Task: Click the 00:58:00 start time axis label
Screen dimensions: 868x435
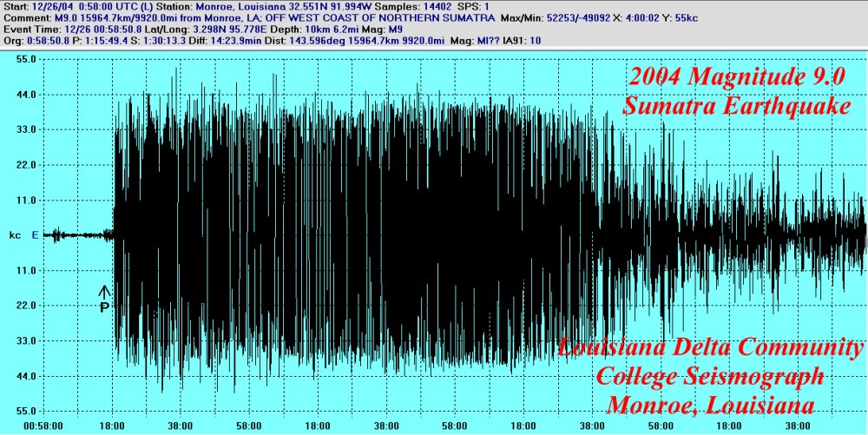Action: coord(42,427)
